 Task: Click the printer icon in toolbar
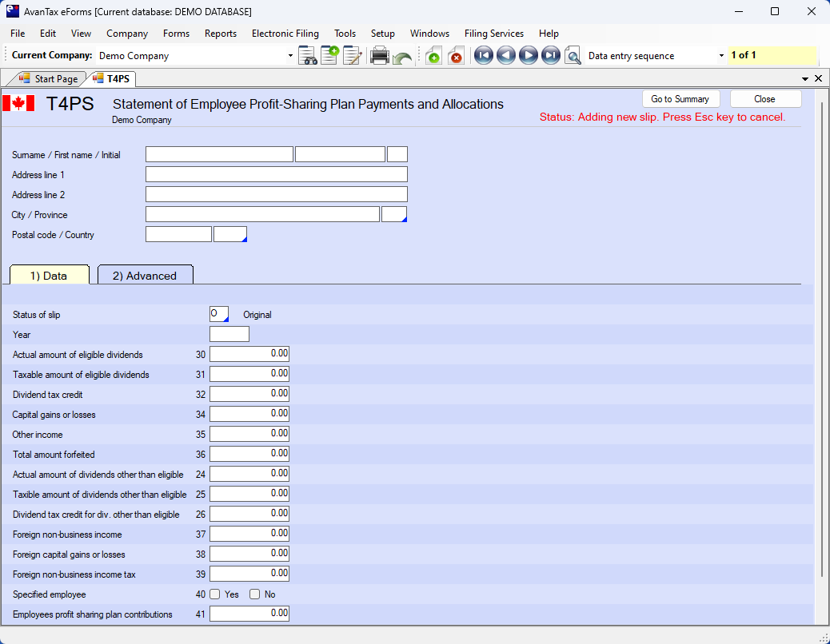[x=380, y=56]
